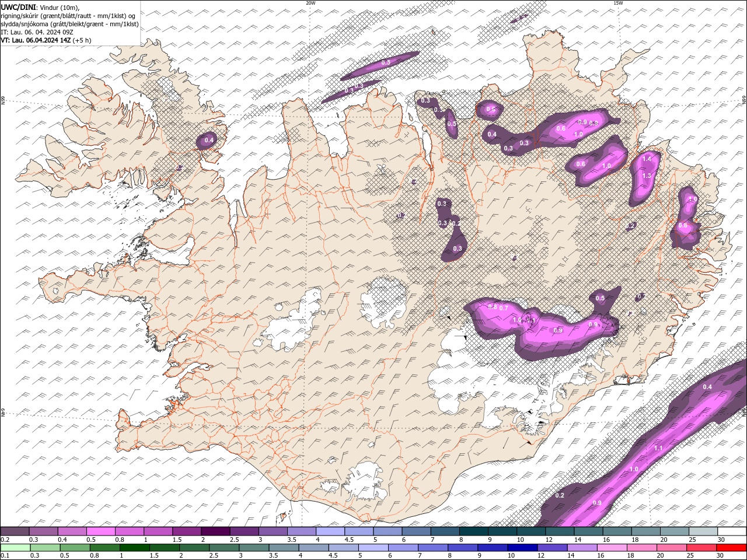Select the dark teal swatch labeled 8
Viewport: 747px width, 560px height.
click(474, 531)
